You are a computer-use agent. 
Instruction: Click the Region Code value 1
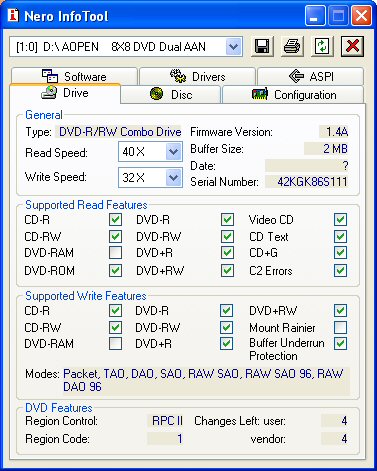(165, 439)
